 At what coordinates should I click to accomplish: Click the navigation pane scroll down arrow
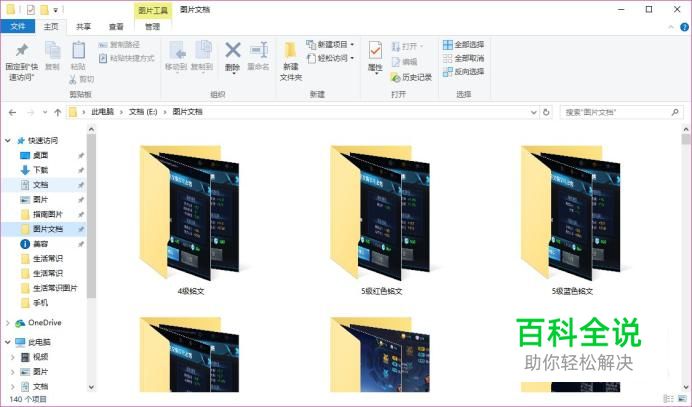point(91,388)
